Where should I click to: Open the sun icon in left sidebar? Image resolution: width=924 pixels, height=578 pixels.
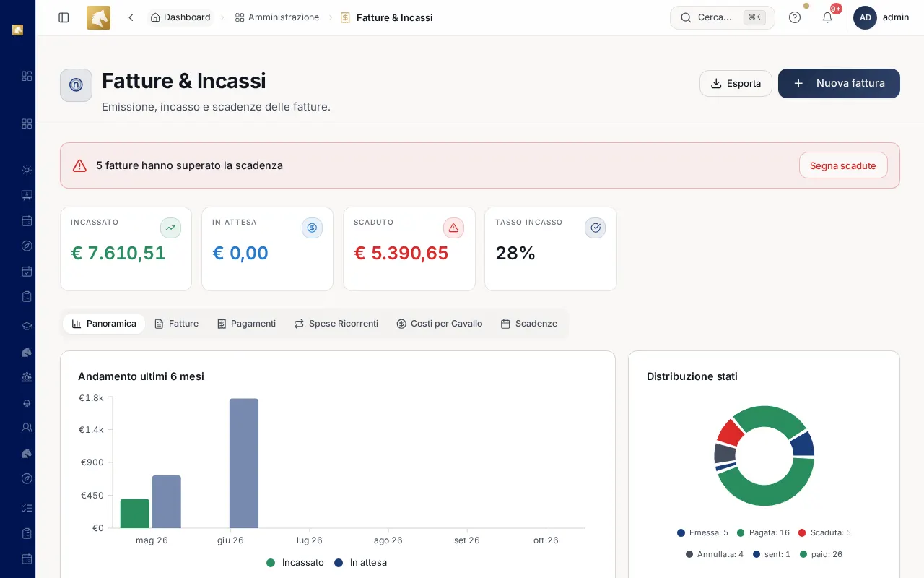27,170
